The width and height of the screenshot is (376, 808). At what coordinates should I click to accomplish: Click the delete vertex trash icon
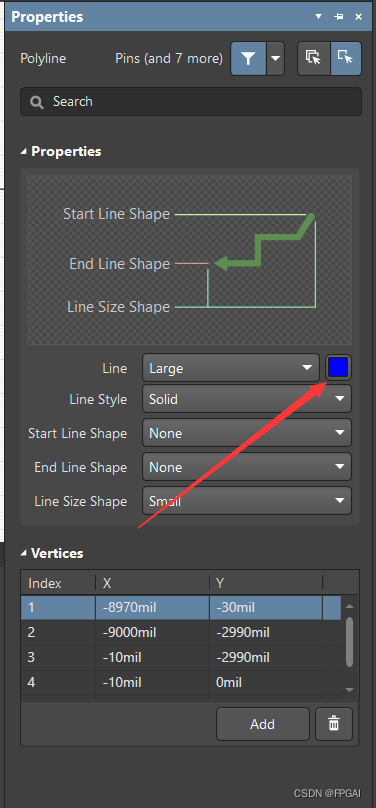[334, 724]
